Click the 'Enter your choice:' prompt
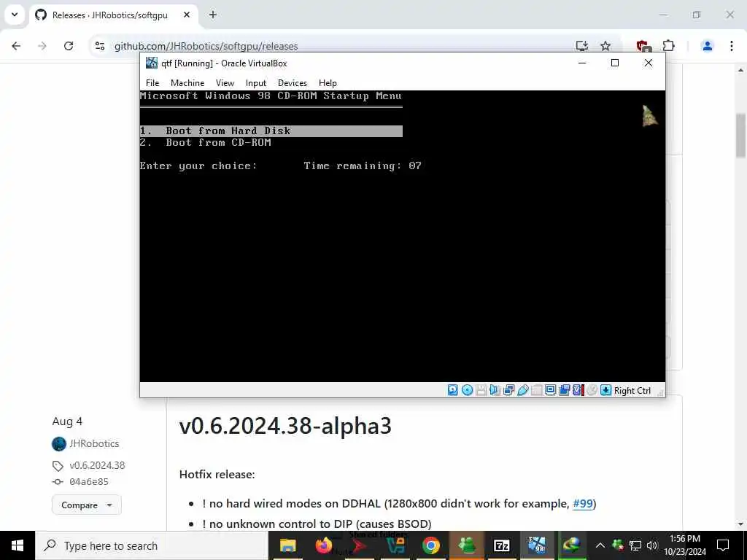Image resolution: width=747 pixels, height=560 pixels. coord(198,166)
